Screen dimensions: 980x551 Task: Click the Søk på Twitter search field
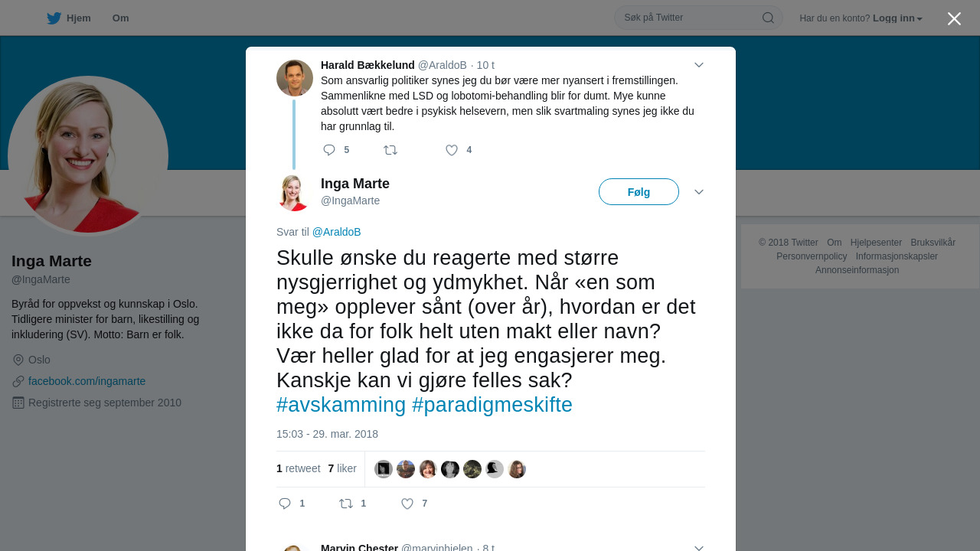[x=689, y=18]
